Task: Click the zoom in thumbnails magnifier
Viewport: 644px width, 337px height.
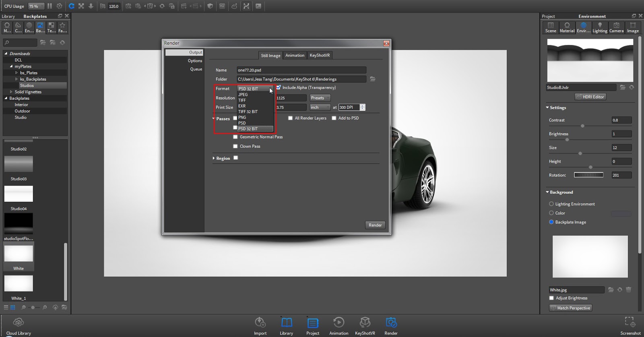Action: point(45,307)
